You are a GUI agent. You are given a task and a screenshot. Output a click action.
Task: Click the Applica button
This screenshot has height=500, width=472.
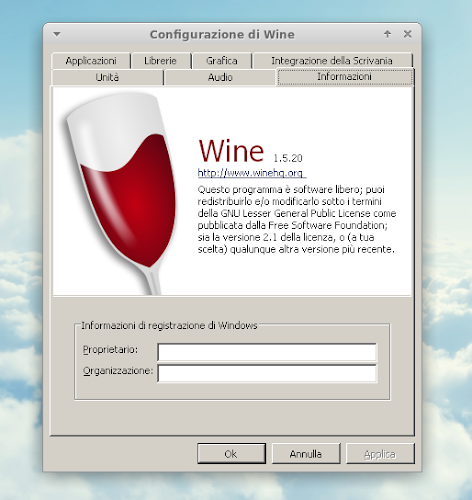(380, 454)
